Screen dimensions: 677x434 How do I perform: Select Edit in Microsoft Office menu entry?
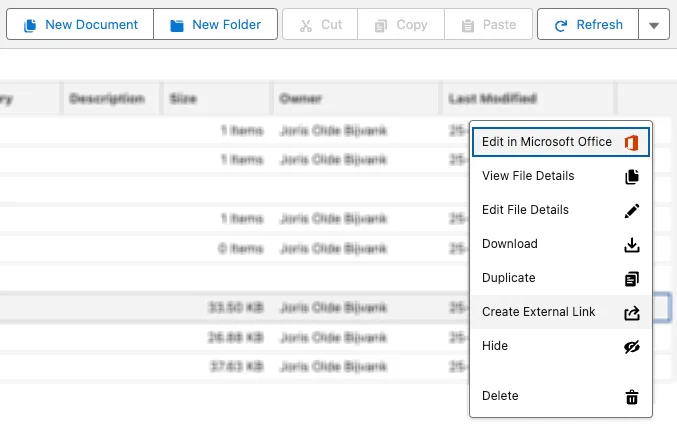(546, 142)
